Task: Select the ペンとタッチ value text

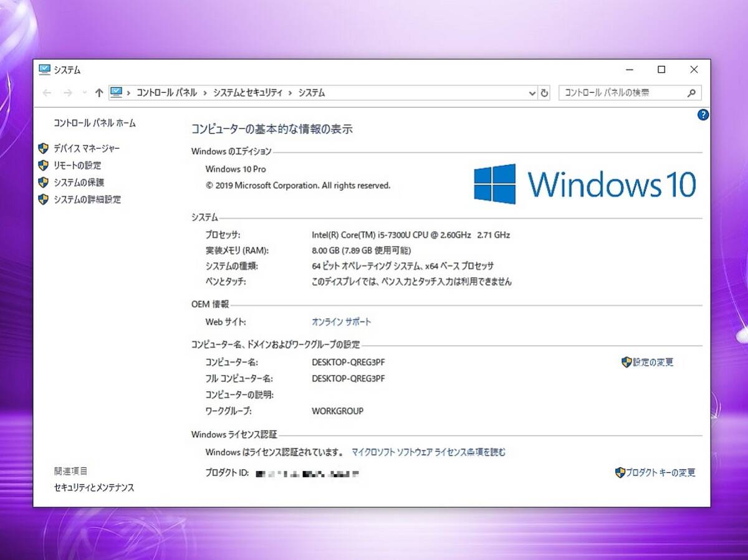Action: 411,282
